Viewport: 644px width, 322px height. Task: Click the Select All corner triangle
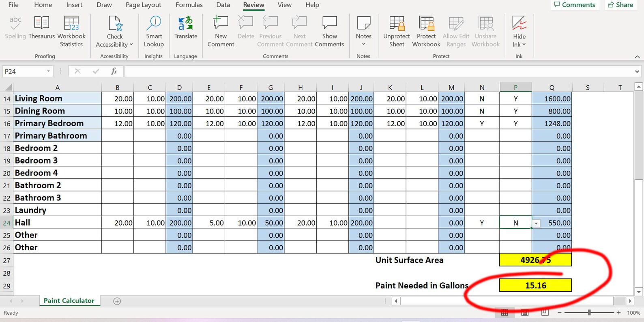8,87
